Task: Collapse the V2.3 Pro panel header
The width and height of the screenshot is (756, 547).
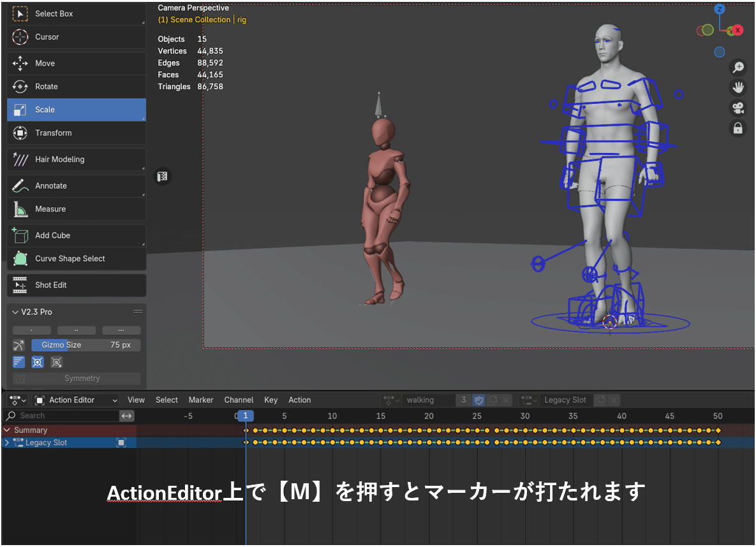Action: (16, 312)
